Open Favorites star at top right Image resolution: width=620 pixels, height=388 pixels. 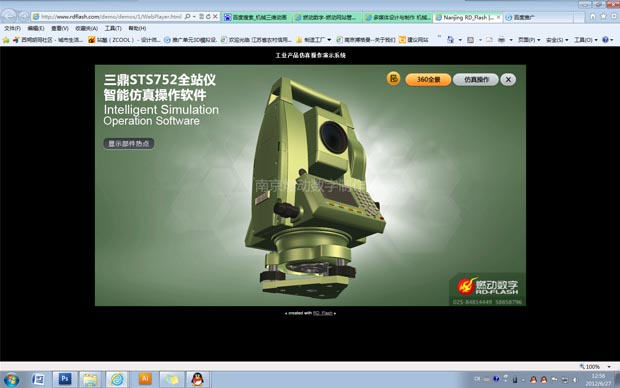point(603,16)
